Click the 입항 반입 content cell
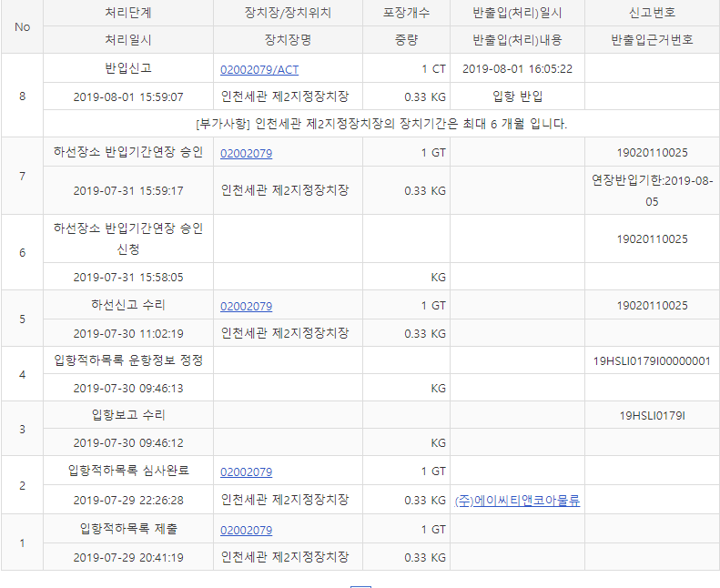 coord(517,96)
